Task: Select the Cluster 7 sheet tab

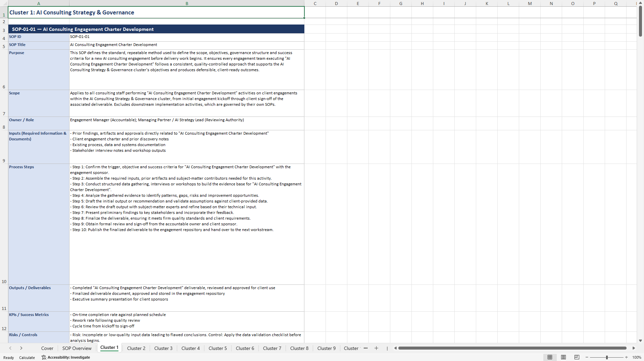Action: pyautogui.click(x=272, y=348)
